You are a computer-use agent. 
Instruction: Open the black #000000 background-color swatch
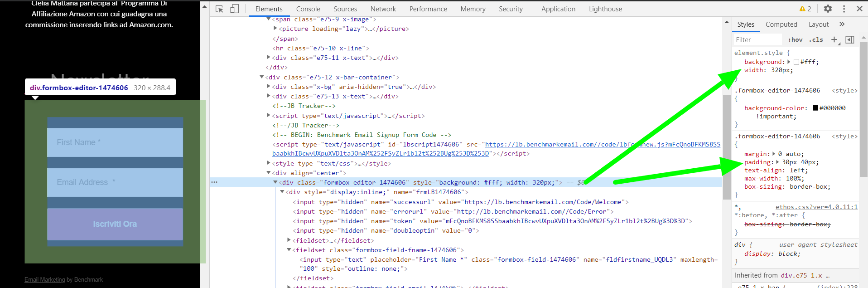pyautogui.click(x=815, y=108)
